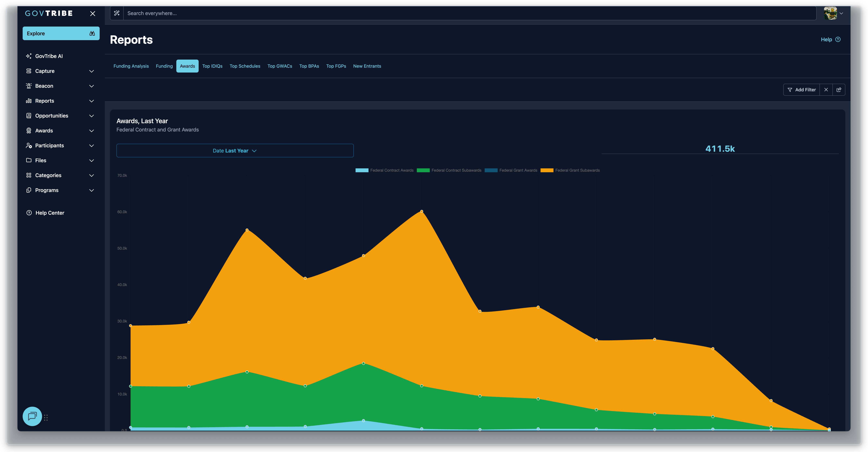Click the Beacon label in the sidebar
The height and width of the screenshot is (452, 868).
(44, 86)
